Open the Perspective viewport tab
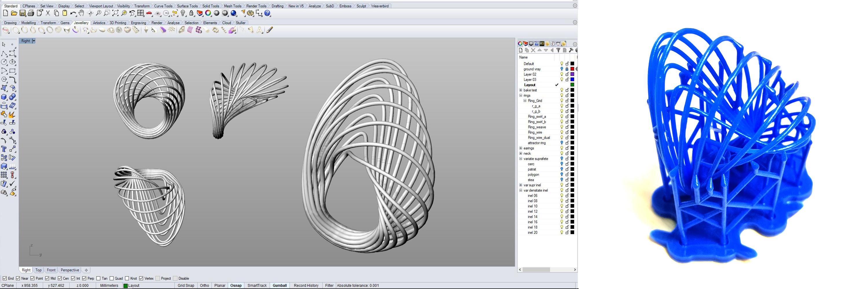 click(70, 270)
